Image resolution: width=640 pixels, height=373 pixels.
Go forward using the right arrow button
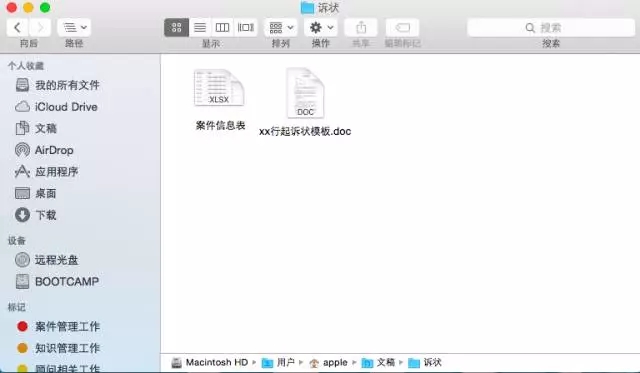[x=40, y=28]
